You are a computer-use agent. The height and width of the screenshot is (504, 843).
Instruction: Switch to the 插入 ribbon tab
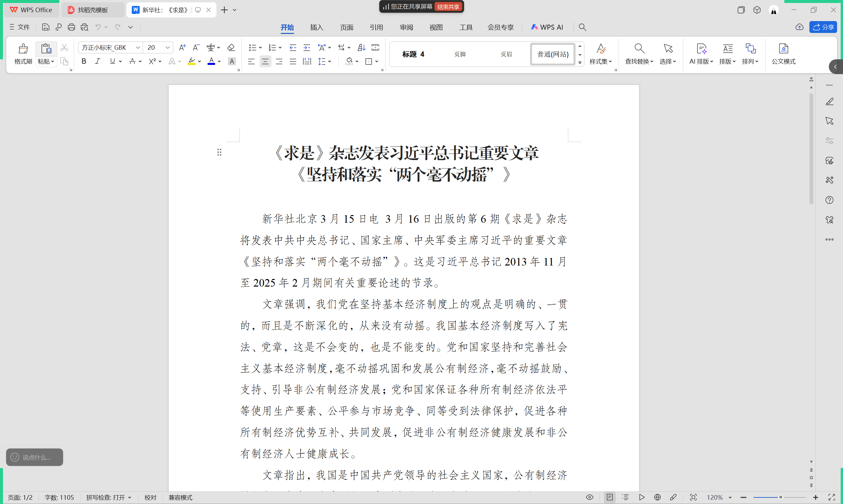[317, 27]
